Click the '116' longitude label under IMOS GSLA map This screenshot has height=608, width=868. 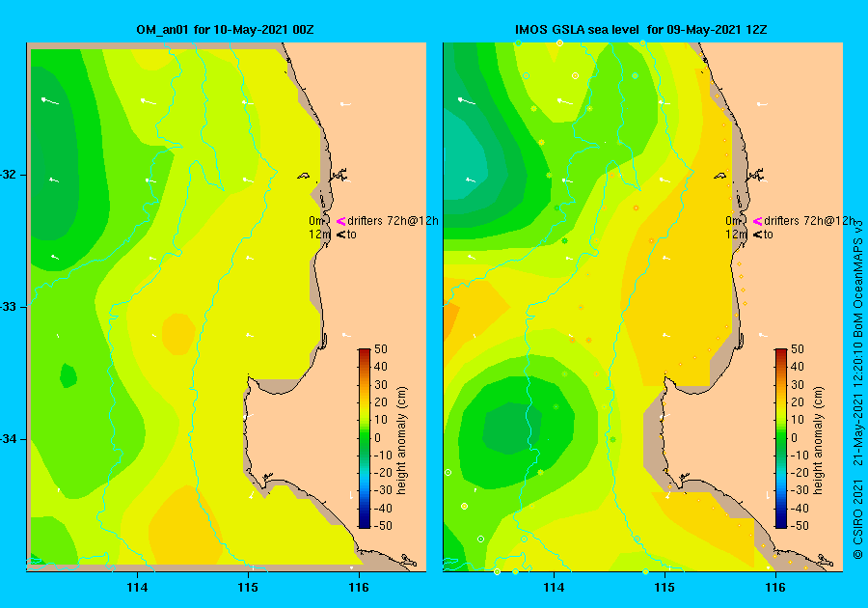[x=775, y=588]
